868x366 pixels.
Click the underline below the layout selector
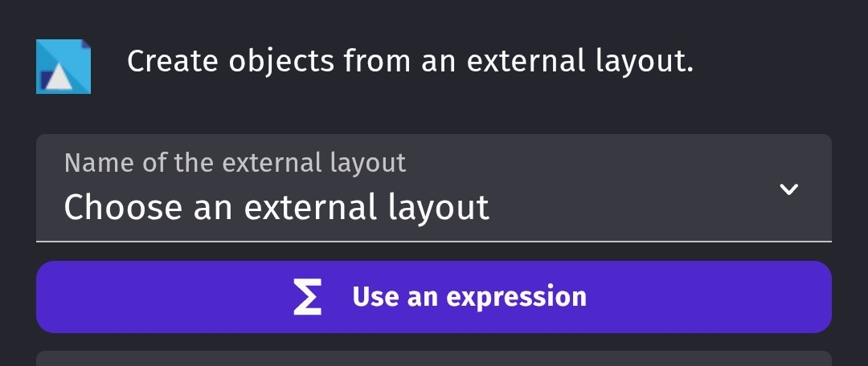pos(433,242)
